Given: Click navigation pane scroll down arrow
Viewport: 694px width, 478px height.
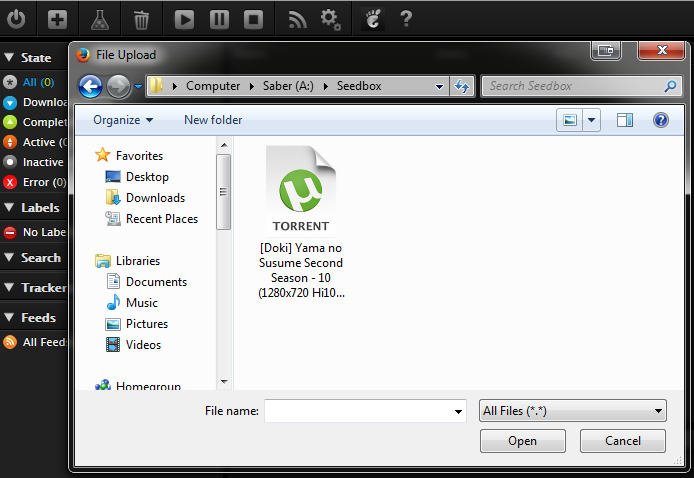Looking at the screenshot, I should [224, 382].
